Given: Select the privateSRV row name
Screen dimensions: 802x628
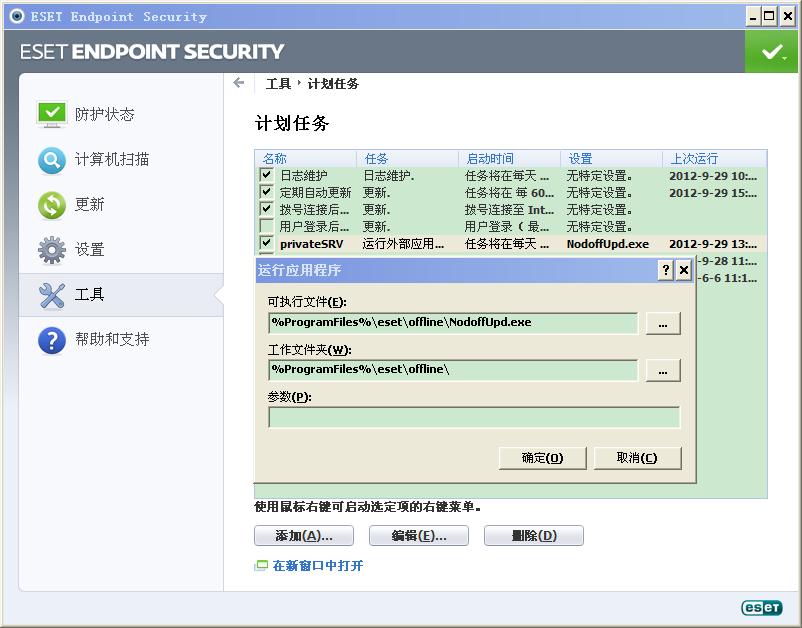Looking at the screenshot, I should 311,244.
